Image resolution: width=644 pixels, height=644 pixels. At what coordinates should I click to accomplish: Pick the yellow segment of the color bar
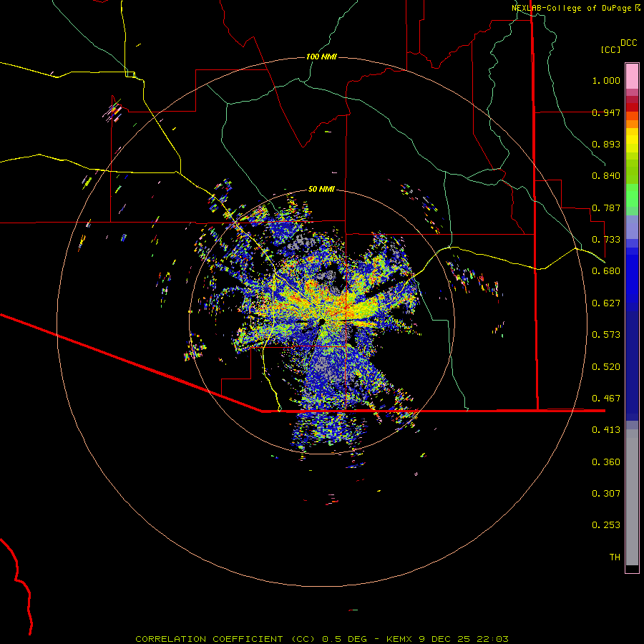point(632,140)
